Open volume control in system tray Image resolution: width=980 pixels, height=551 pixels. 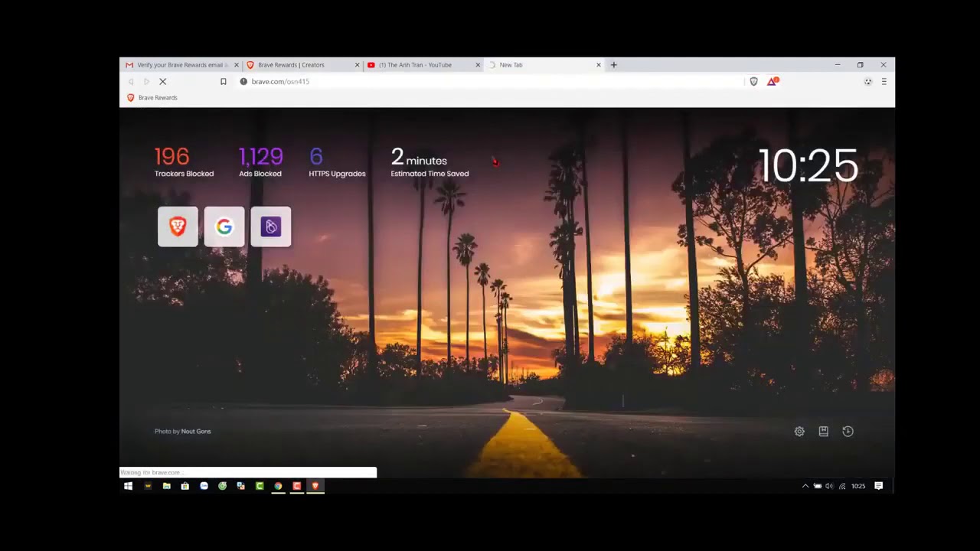[829, 486]
